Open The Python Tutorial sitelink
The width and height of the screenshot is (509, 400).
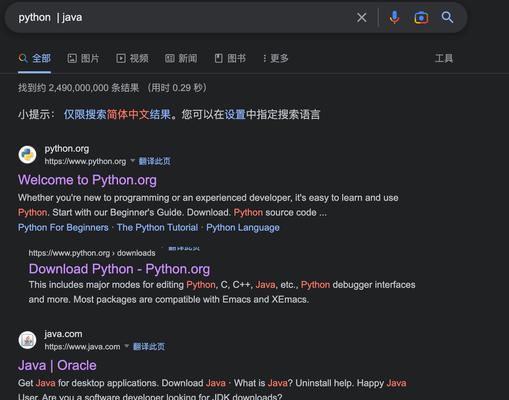tap(157, 228)
